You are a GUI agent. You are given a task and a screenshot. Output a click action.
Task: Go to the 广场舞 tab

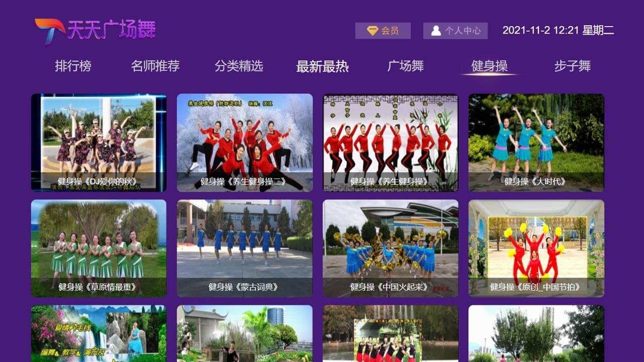tap(406, 66)
